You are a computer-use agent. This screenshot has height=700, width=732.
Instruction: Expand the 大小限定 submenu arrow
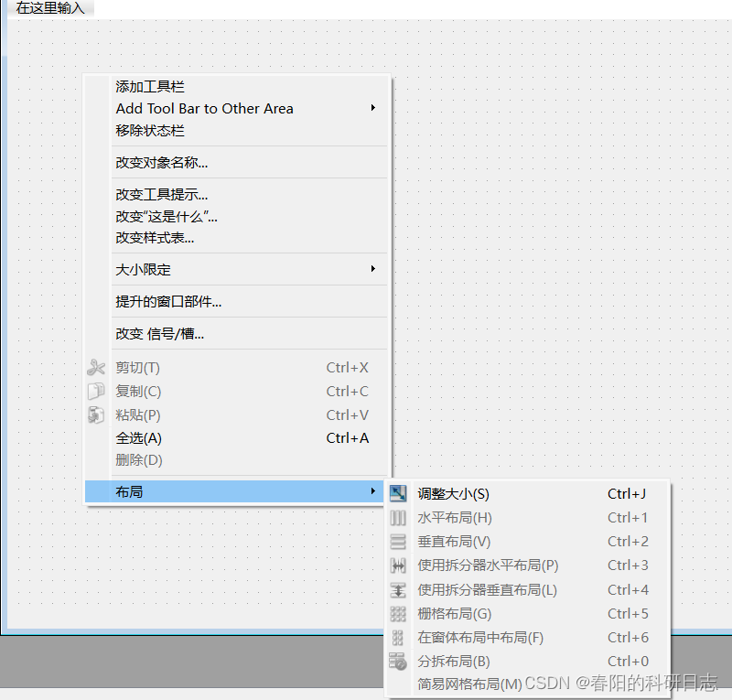click(373, 268)
